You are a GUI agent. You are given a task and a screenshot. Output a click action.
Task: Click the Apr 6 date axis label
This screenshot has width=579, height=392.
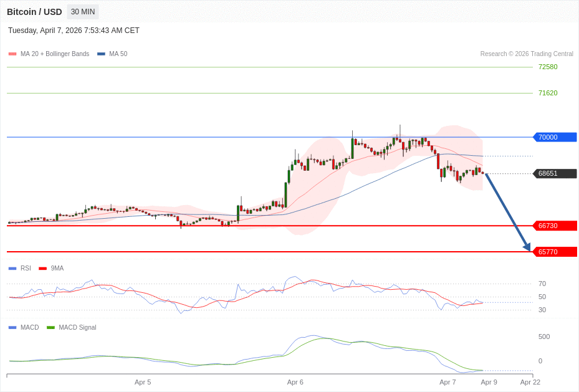295,382
